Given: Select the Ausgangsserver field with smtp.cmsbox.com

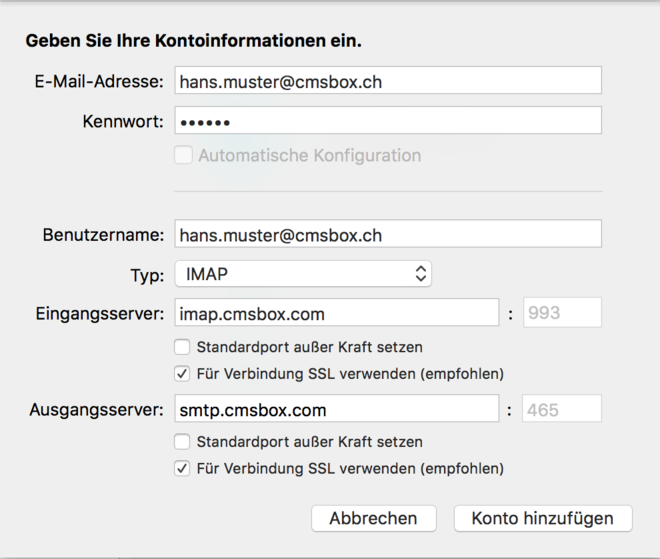Looking at the screenshot, I should click(x=336, y=409).
